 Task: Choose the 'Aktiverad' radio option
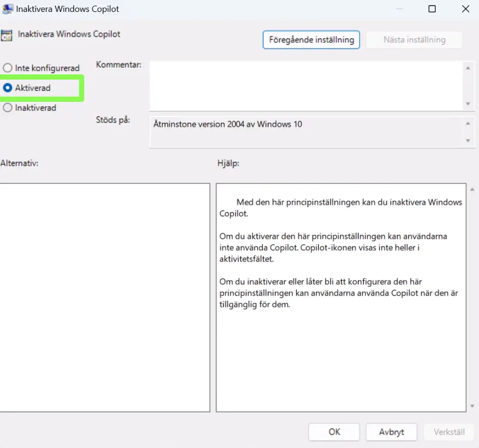(x=8, y=88)
